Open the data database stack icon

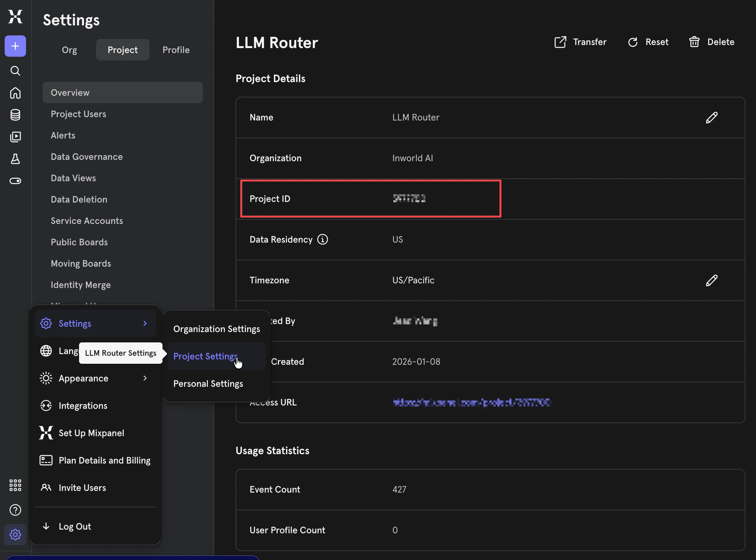tap(15, 115)
